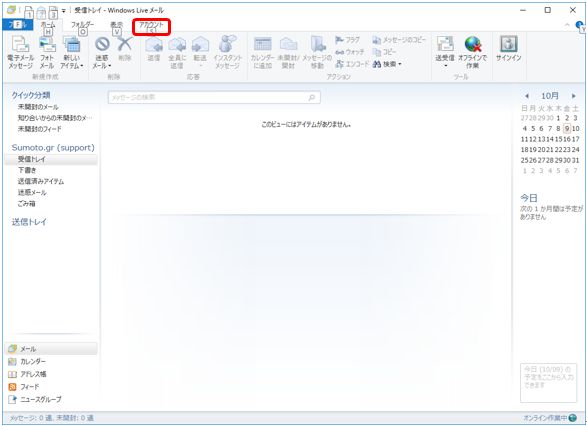This screenshot has height=426, width=587.
Task: Select unread feeds quick view
Action: pos(39,129)
